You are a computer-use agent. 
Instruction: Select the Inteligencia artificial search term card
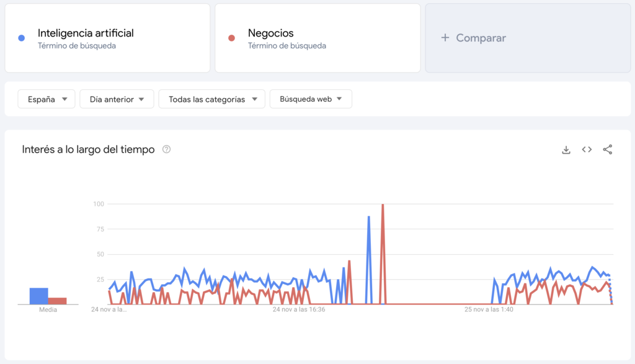tap(107, 38)
